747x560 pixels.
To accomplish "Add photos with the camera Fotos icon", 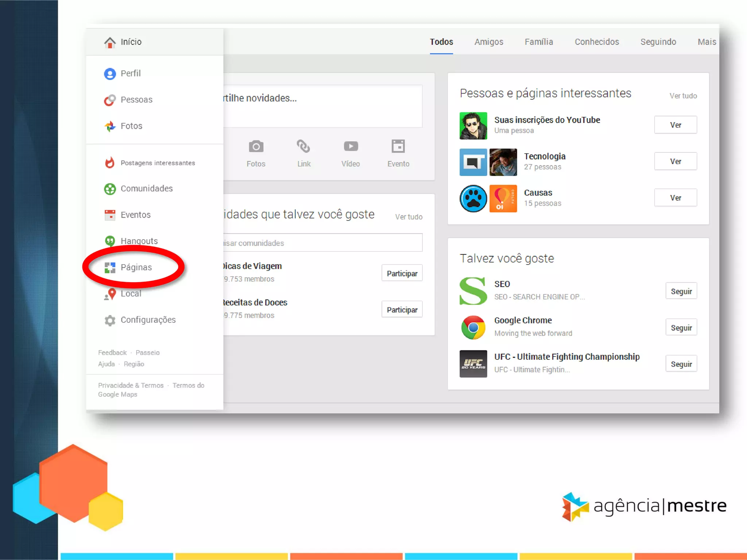I will point(256,147).
